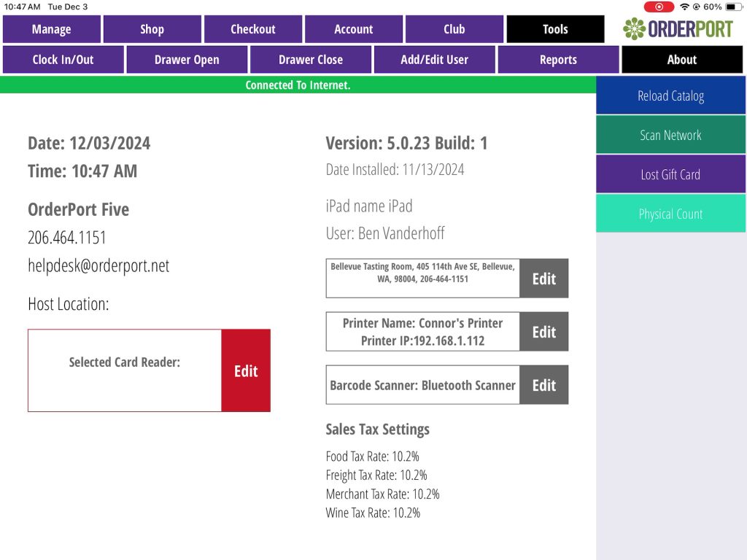Edit the selected card reader
The height and width of the screenshot is (560, 747).
pyautogui.click(x=246, y=370)
